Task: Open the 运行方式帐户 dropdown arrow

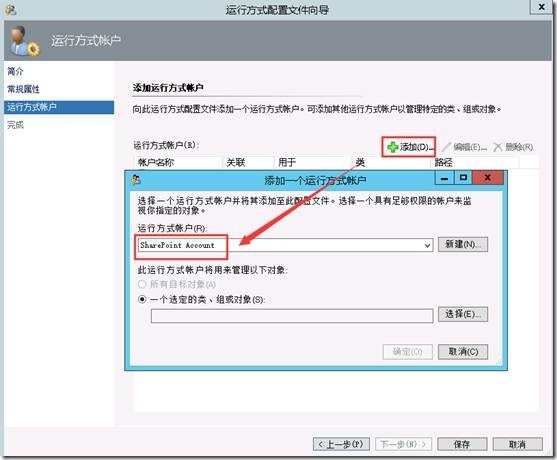Action: [x=427, y=245]
